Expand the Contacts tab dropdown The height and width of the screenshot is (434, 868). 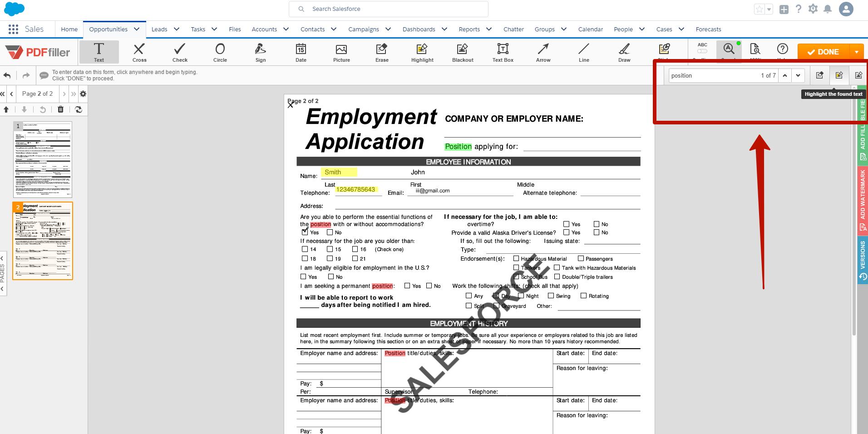click(x=334, y=29)
